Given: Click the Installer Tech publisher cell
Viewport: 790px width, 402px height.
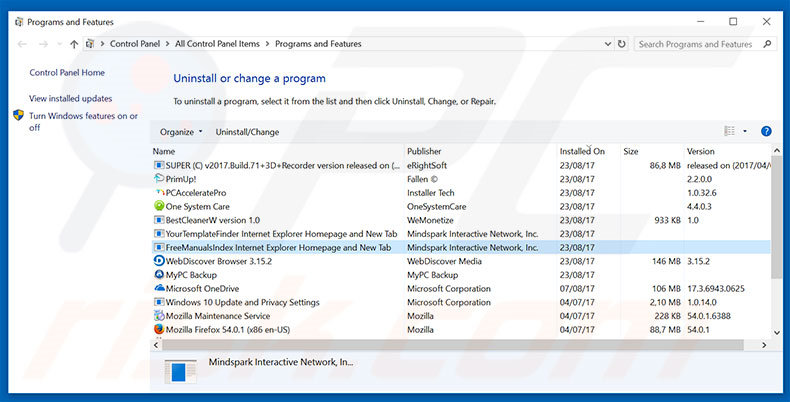Looking at the screenshot, I should coord(431,192).
